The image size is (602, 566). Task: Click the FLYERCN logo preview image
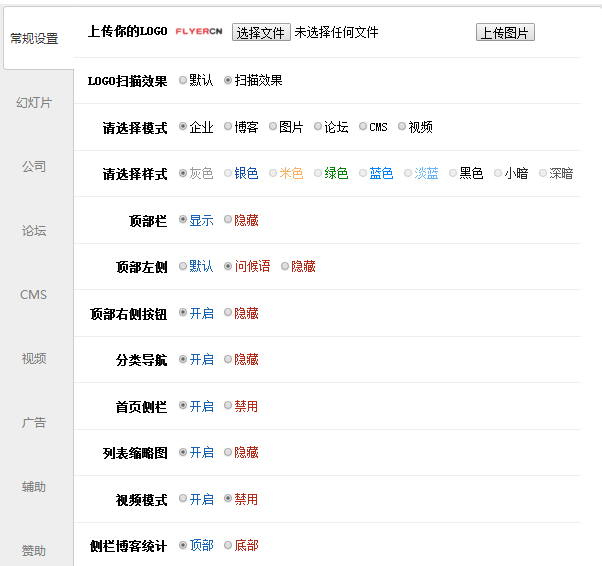[199, 32]
